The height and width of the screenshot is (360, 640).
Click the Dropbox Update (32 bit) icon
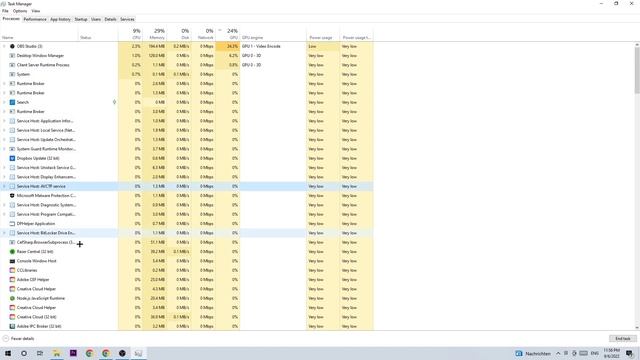(x=12, y=158)
